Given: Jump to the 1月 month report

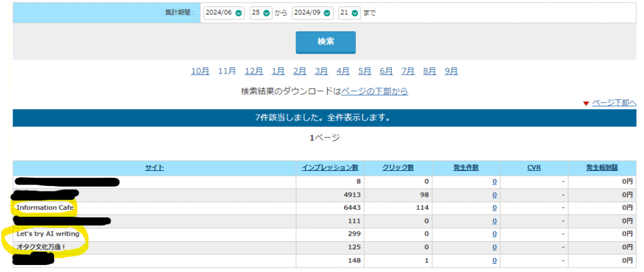Looking at the screenshot, I should click(278, 71).
